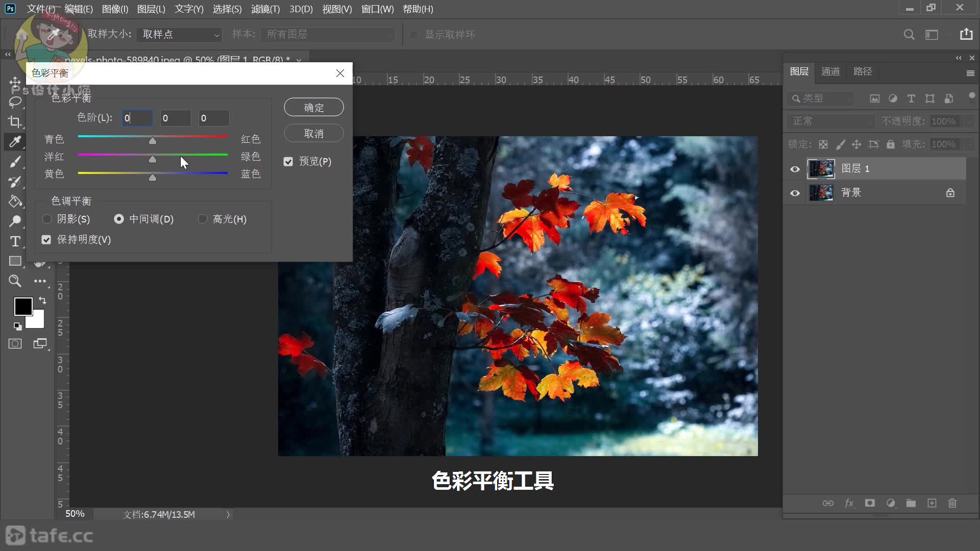Delete the selected layer
The height and width of the screenshot is (551, 980).
point(952,503)
